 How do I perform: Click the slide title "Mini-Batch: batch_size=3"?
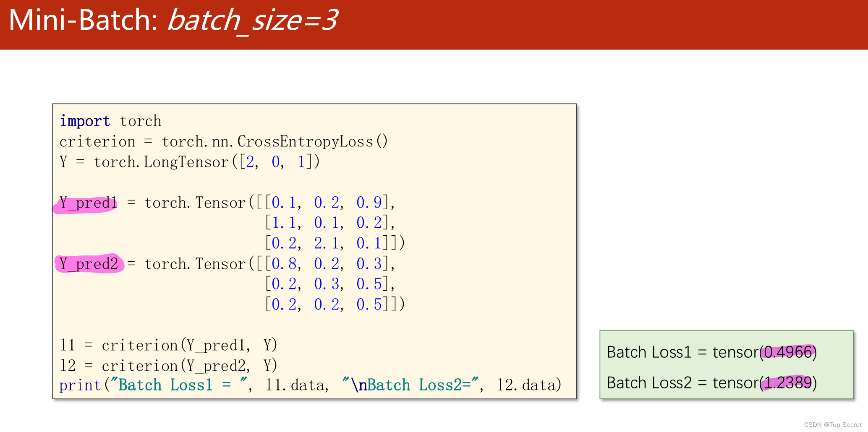[173, 20]
